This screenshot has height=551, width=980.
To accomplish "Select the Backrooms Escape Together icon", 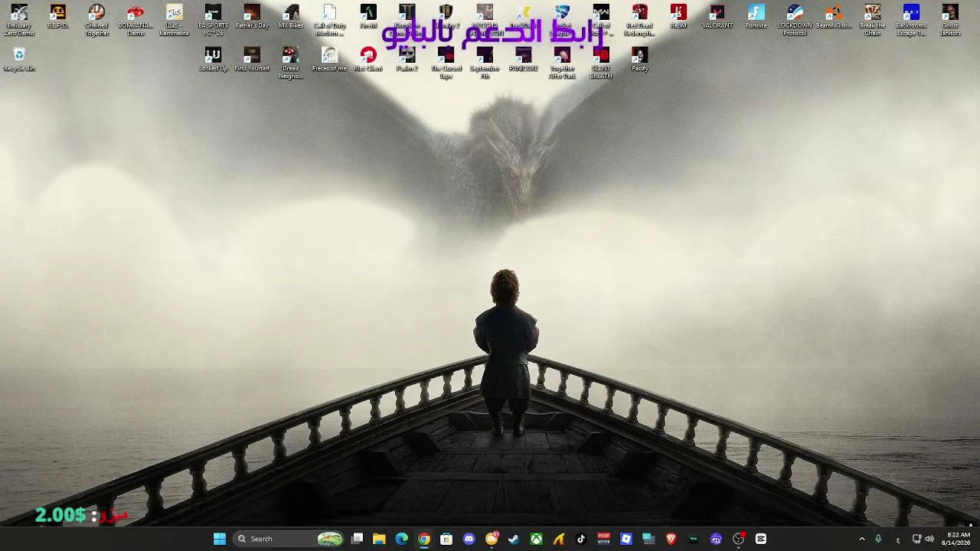I will [911, 21].
